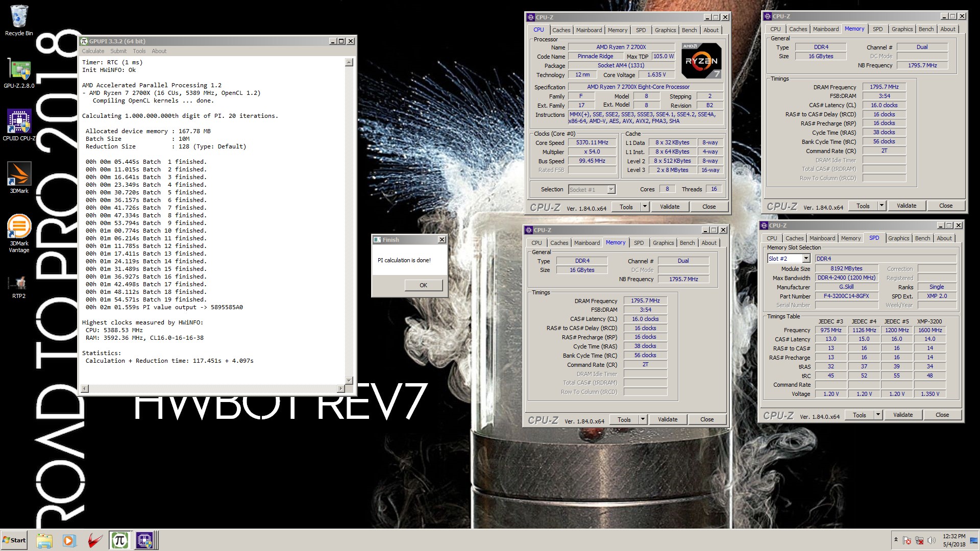The image size is (980, 551).
Task: Click the CPU-Z title icon in SPD window
Action: pyautogui.click(x=764, y=226)
